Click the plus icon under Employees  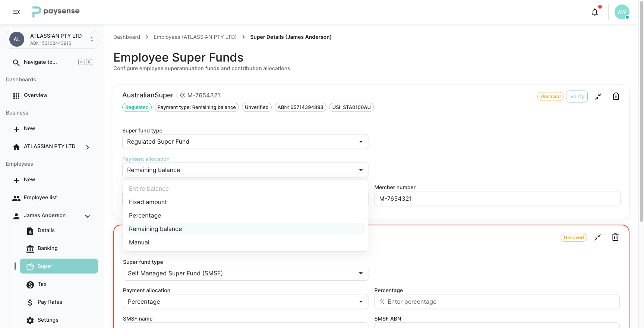tap(16, 180)
